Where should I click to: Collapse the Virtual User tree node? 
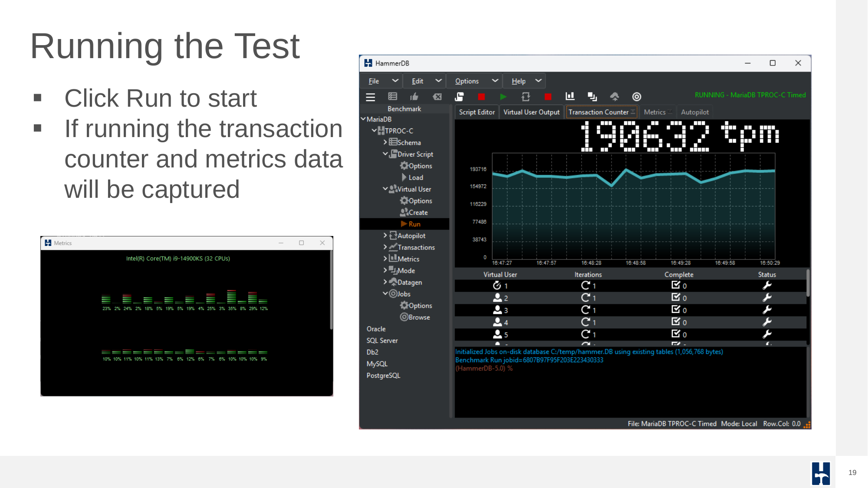pyautogui.click(x=385, y=189)
